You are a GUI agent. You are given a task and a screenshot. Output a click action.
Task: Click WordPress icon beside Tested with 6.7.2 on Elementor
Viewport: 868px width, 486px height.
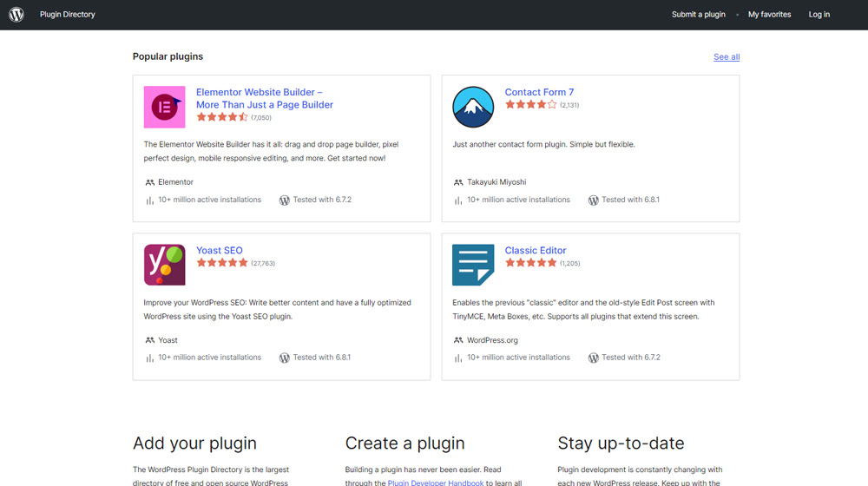tap(285, 200)
